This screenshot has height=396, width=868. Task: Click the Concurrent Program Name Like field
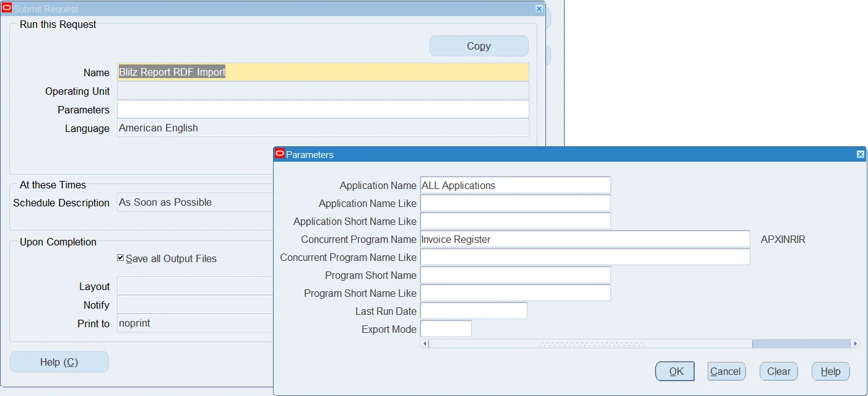click(x=585, y=257)
